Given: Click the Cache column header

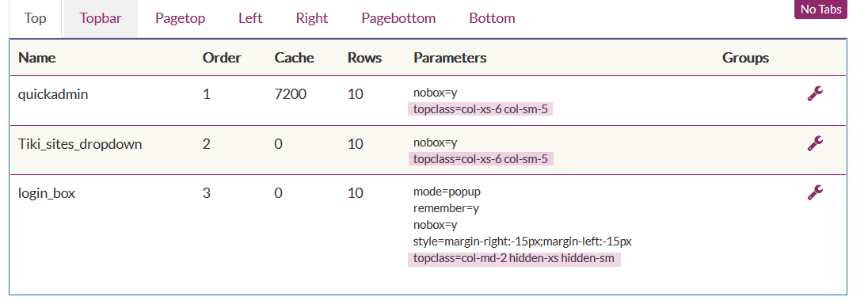Looking at the screenshot, I should (x=294, y=58).
